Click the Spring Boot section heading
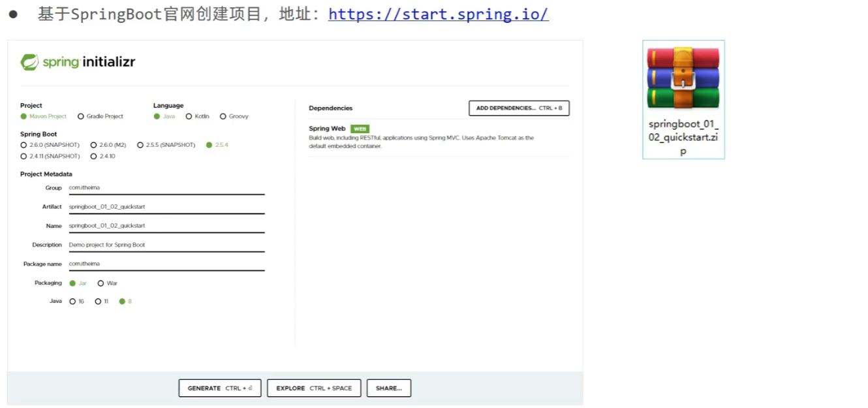Image resolution: width=868 pixels, height=408 pixels. coord(39,134)
